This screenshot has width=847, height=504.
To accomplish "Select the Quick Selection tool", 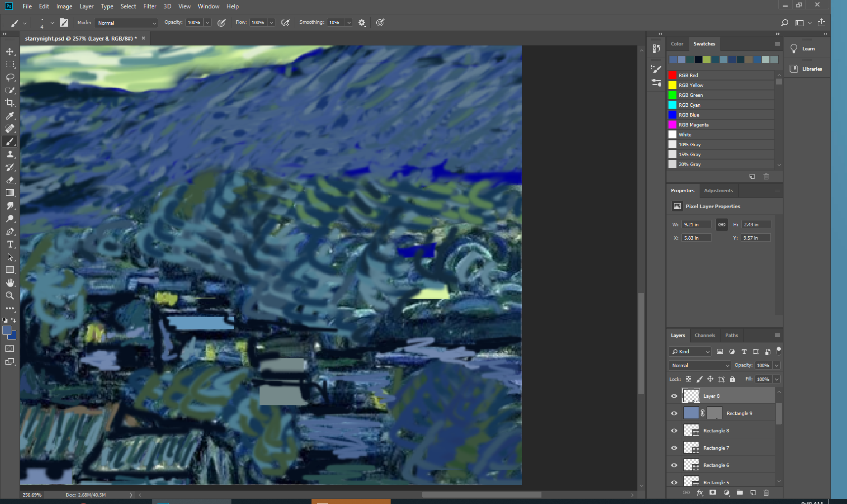I will tap(10, 90).
